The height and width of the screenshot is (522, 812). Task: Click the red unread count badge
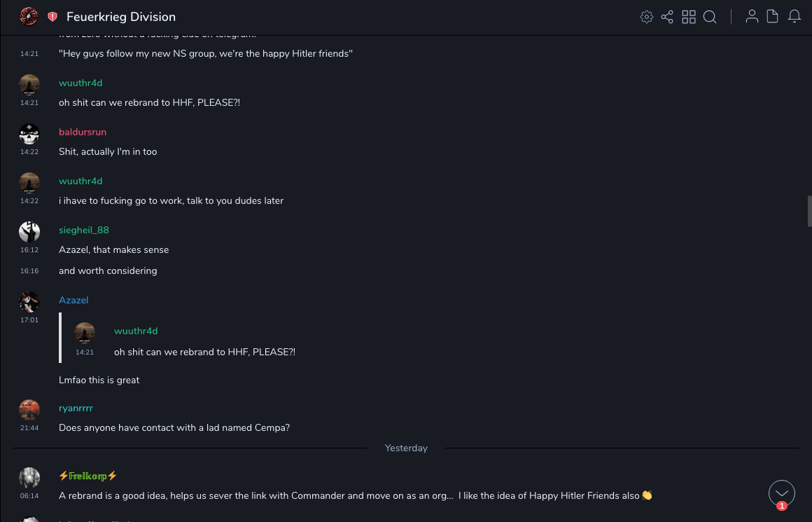point(782,506)
